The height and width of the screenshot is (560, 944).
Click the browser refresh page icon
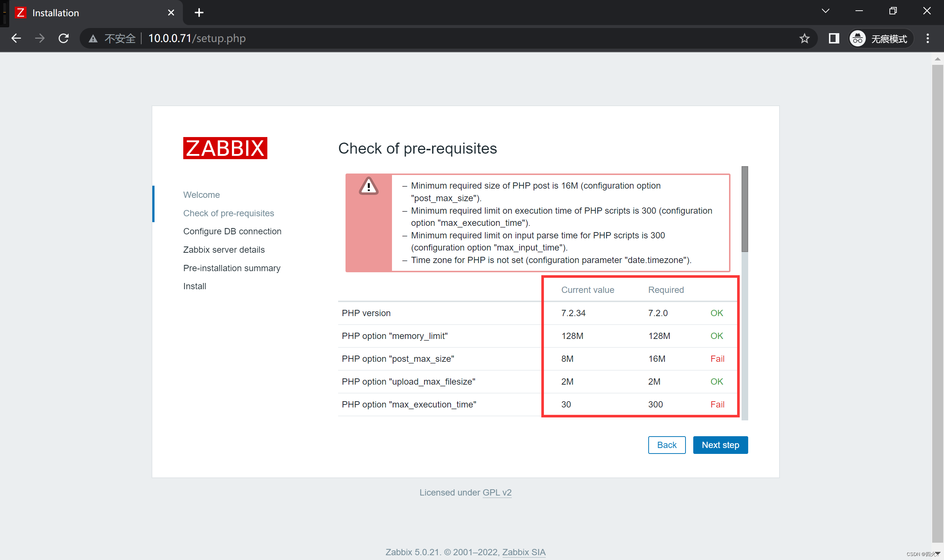pyautogui.click(x=63, y=38)
